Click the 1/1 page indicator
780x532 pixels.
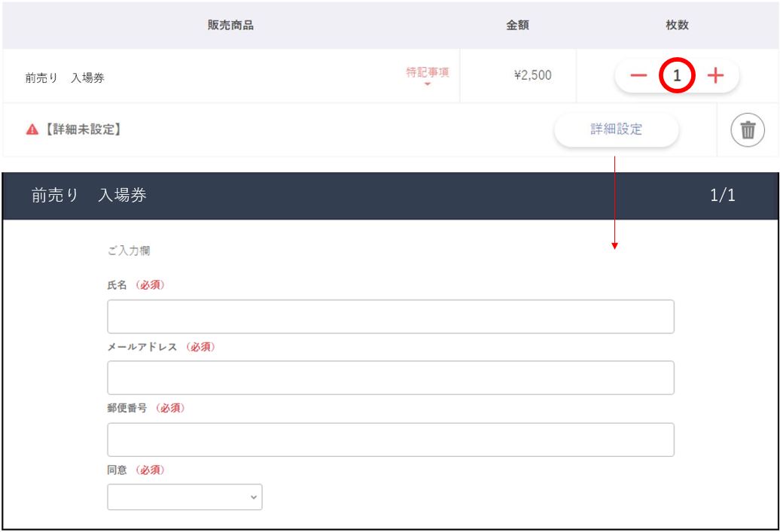coord(723,196)
